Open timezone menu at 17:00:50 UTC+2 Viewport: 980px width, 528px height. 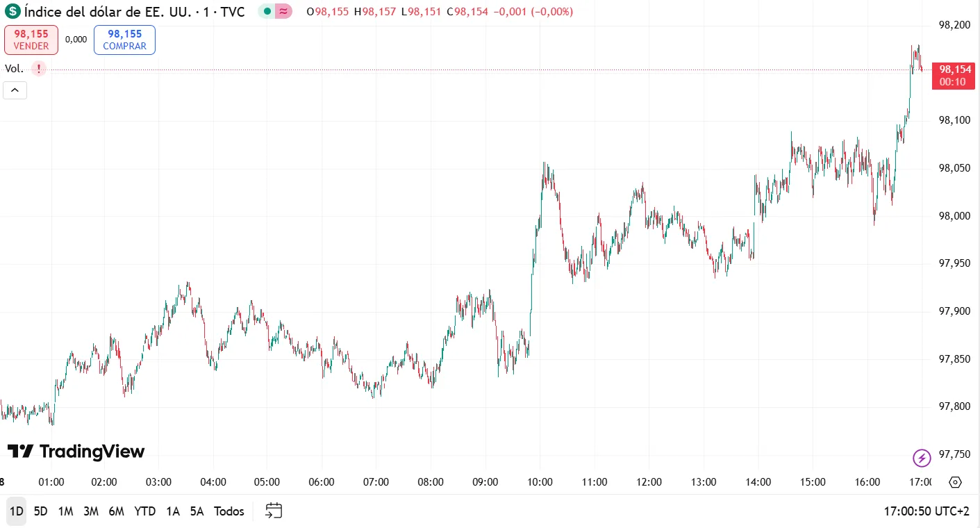(926, 511)
